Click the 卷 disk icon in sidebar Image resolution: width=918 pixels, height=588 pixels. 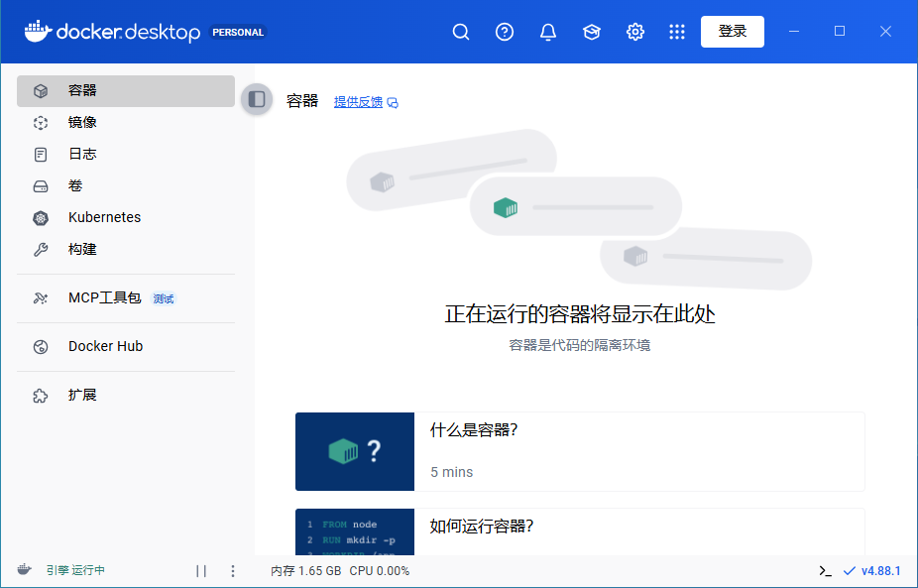click(41, 186)
